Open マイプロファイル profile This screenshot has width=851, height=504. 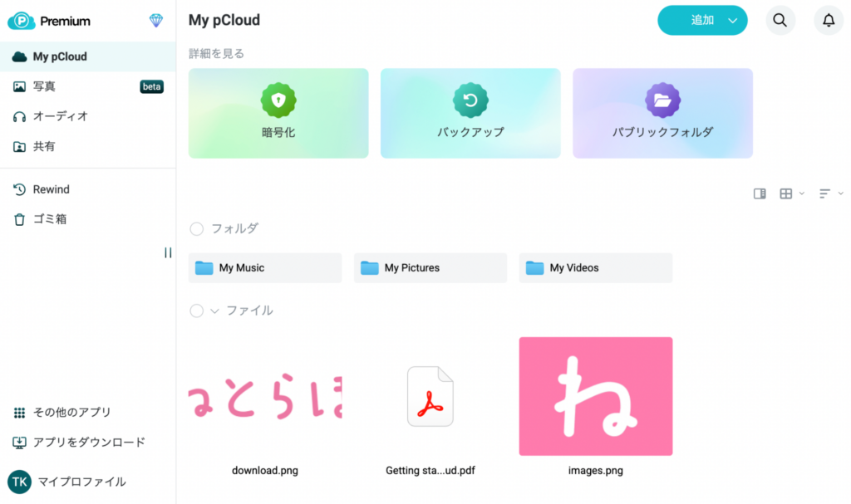79,482
